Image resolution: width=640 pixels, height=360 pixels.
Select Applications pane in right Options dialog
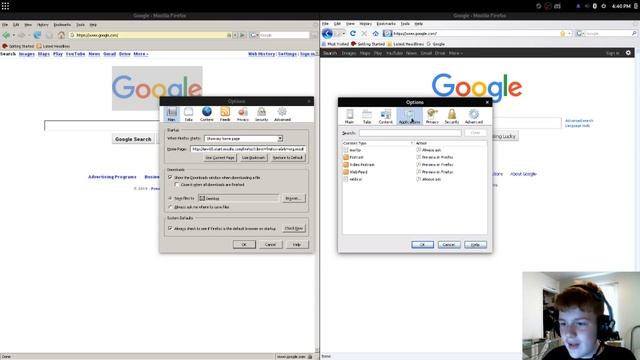(x=409, y=116)
